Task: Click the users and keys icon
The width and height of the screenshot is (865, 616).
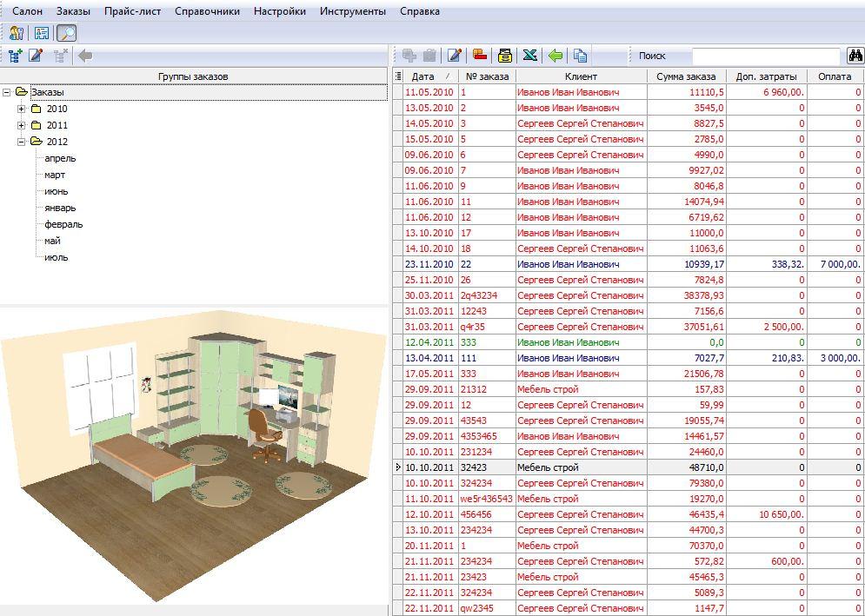Action: (16, 33)
